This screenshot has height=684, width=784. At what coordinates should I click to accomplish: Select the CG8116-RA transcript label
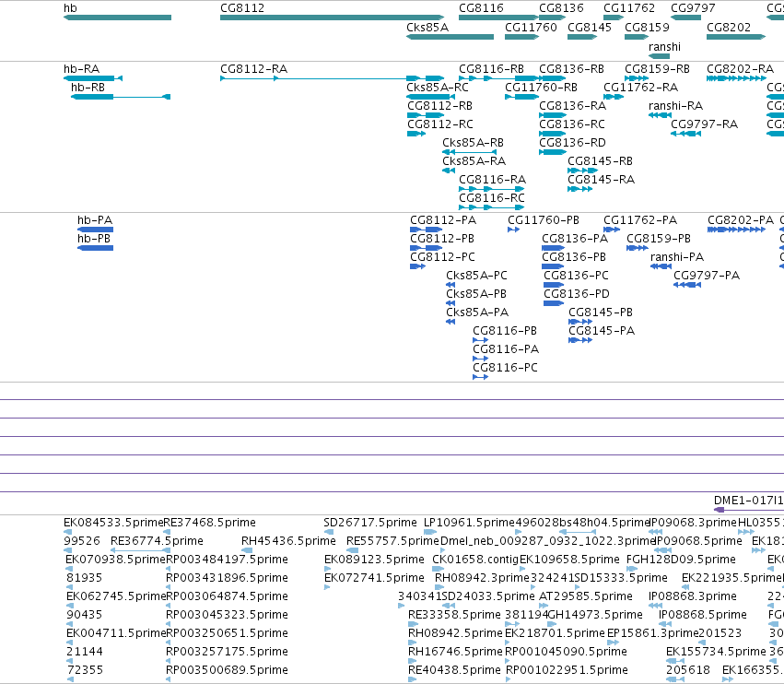pos(493,180)
